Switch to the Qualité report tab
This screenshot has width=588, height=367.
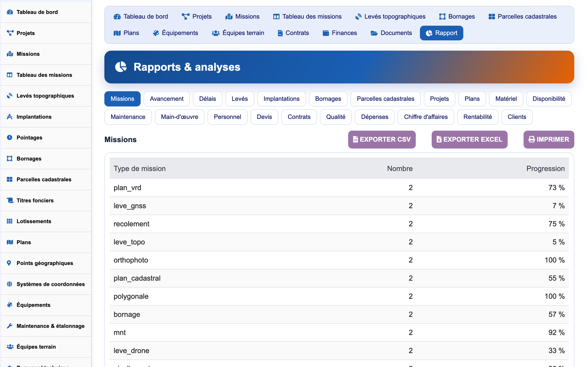[336, 117]
